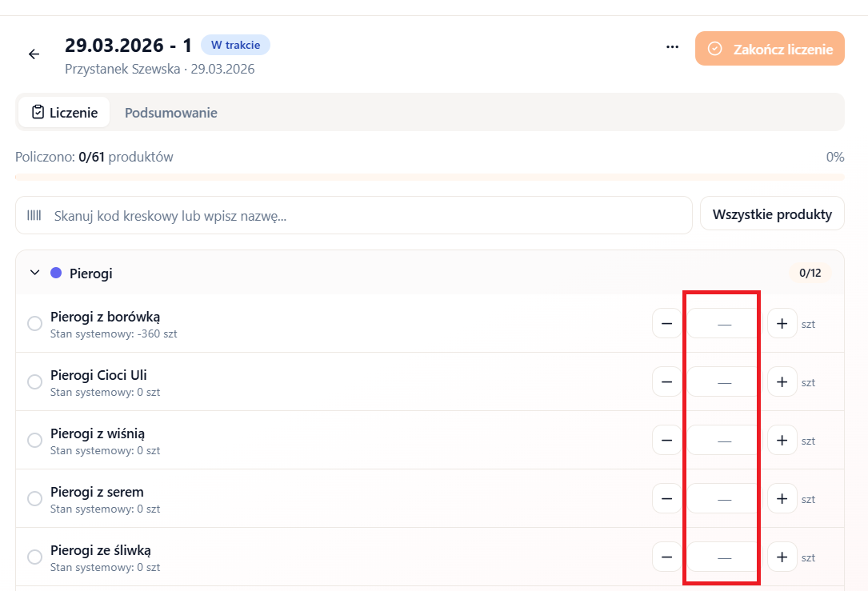Mark Pierogi ze śliwką as counted
Screen dimensions: 868x591
35,557
